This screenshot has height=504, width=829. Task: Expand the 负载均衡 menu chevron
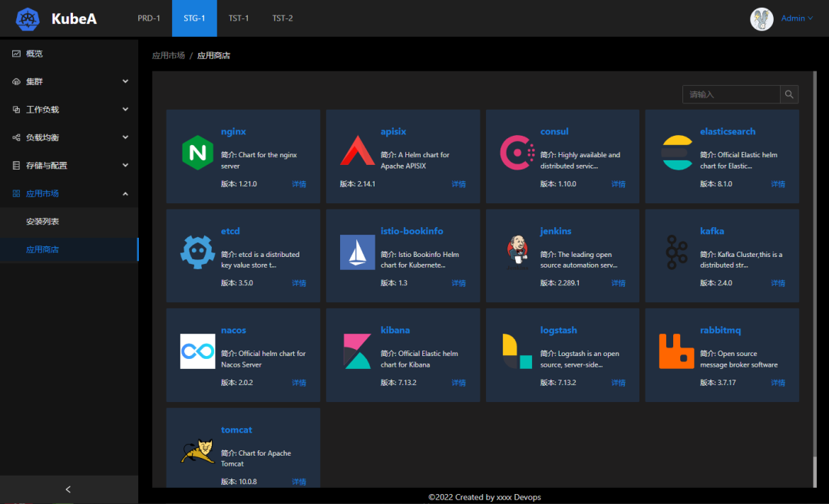pos(125,137)
